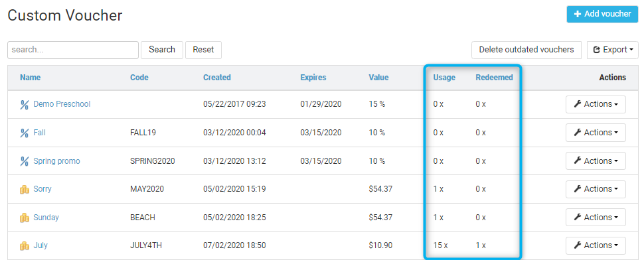Open the Sorry voucher link
This screenshot has width=644, height=260.
[x=42, y=189]
